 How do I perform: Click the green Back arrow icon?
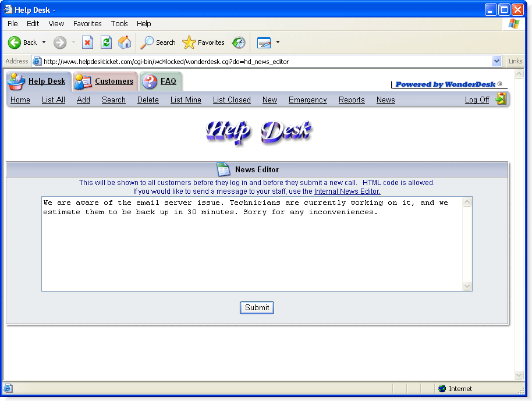pos(14,42)
